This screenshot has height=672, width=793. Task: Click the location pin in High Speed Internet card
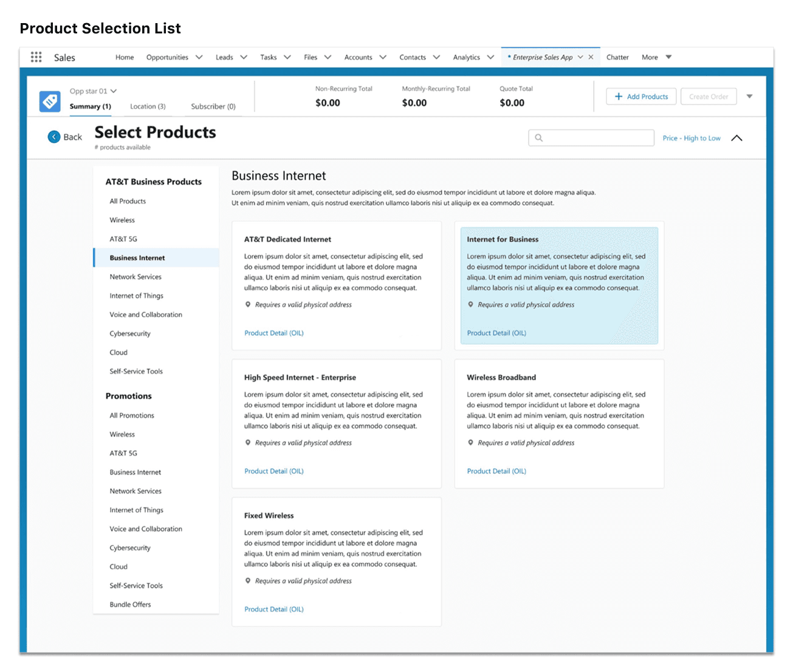click(248, 442)
